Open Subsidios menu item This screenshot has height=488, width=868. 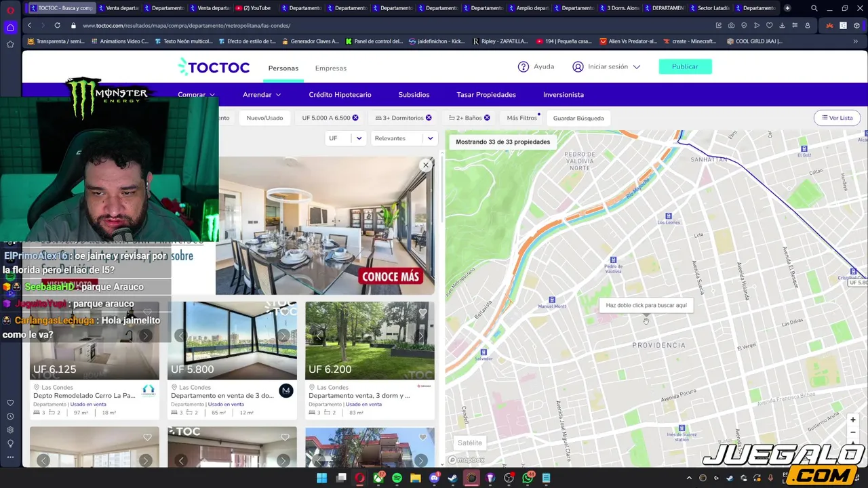414,95
